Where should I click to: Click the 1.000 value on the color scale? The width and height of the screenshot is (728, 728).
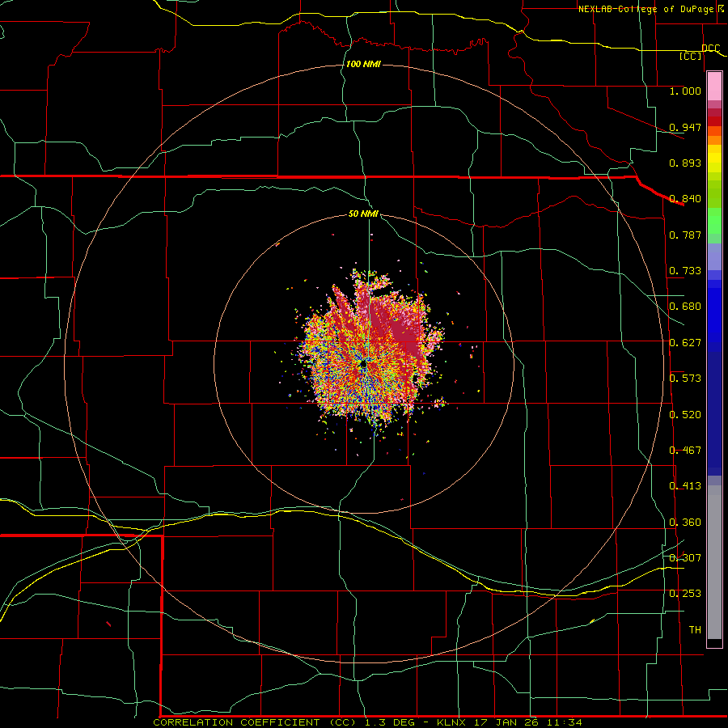coord(685,91)
